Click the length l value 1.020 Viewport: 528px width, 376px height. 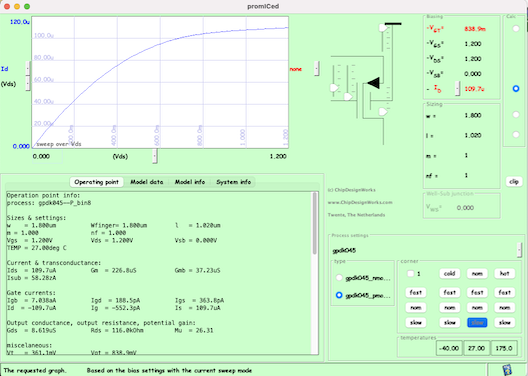(x=473, y=135)
